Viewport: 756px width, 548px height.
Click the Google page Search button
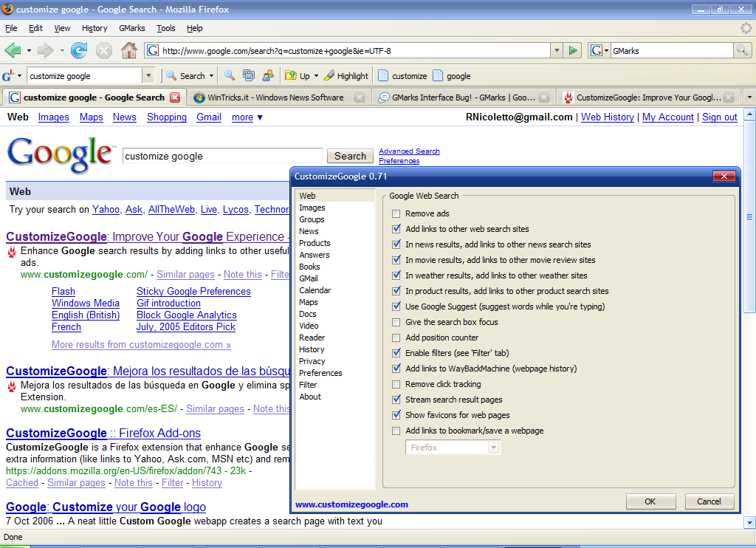(350, 156)
